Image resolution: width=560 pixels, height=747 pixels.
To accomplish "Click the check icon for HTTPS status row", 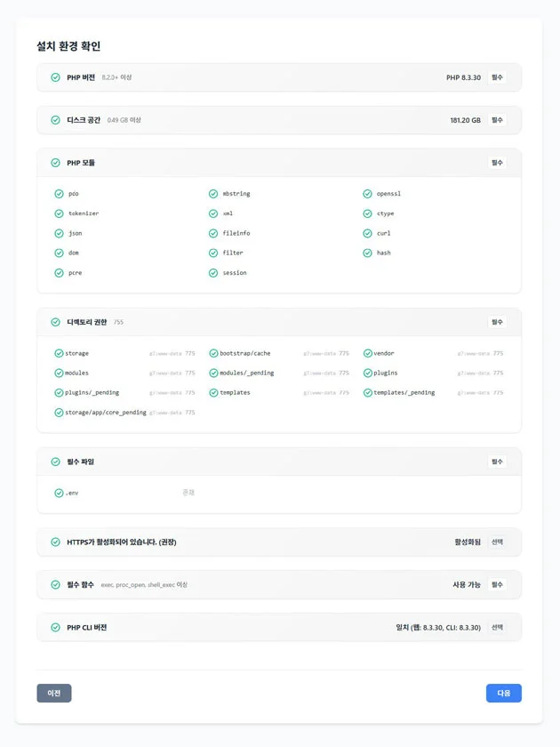I will point(55,542).
